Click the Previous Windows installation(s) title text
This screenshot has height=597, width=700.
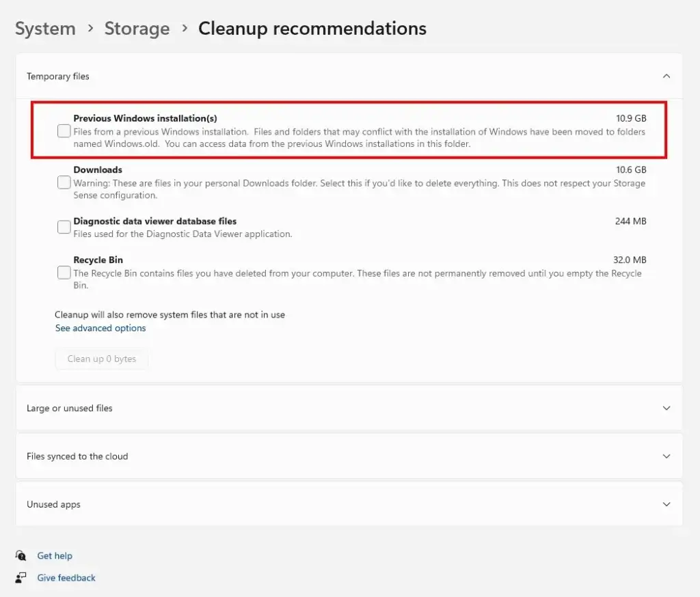pyautogui.click(x=145, y=118)
